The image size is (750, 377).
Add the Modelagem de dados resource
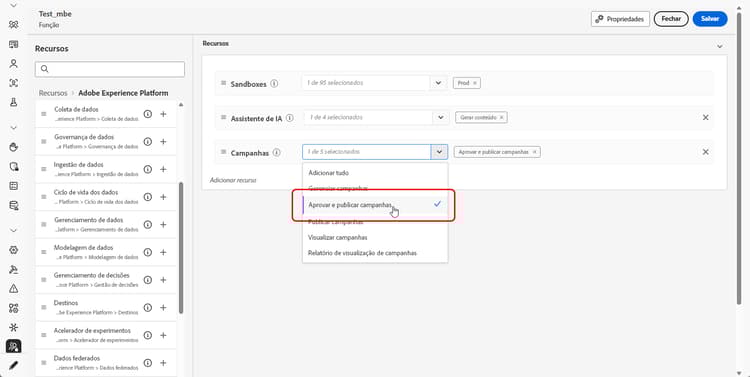click(163, 252)
